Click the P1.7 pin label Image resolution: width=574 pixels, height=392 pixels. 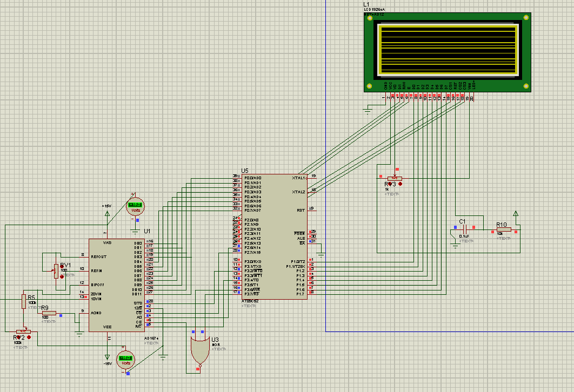301,294
